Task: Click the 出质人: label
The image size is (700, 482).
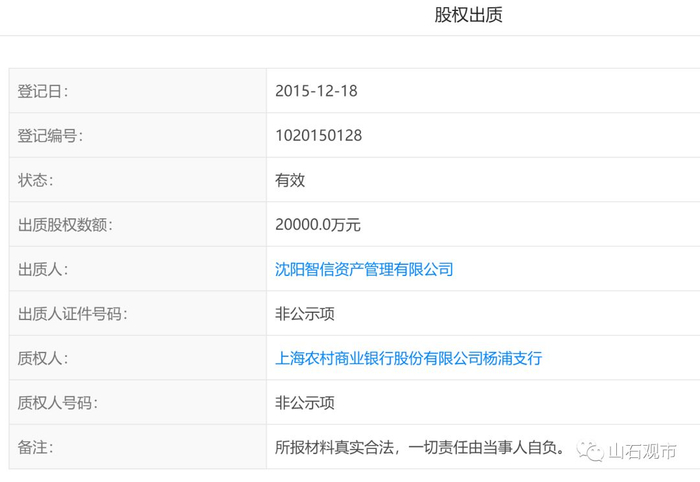Action: [x=42, y=270]
